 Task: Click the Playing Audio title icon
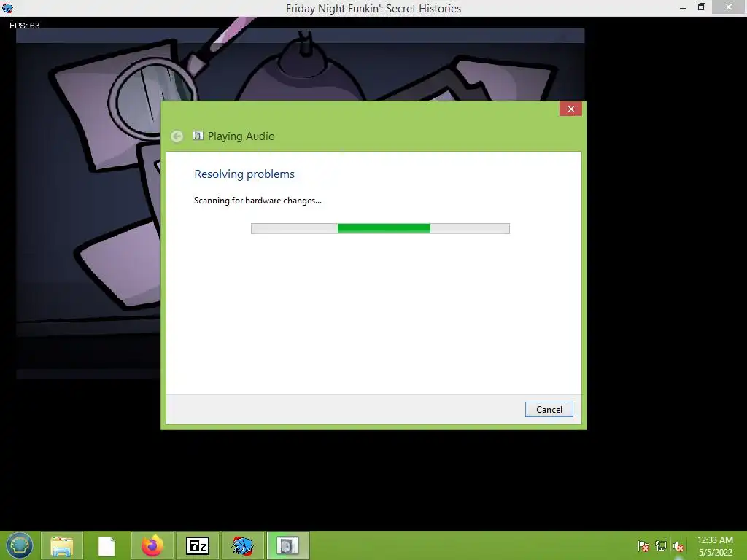tap(198, 136)
